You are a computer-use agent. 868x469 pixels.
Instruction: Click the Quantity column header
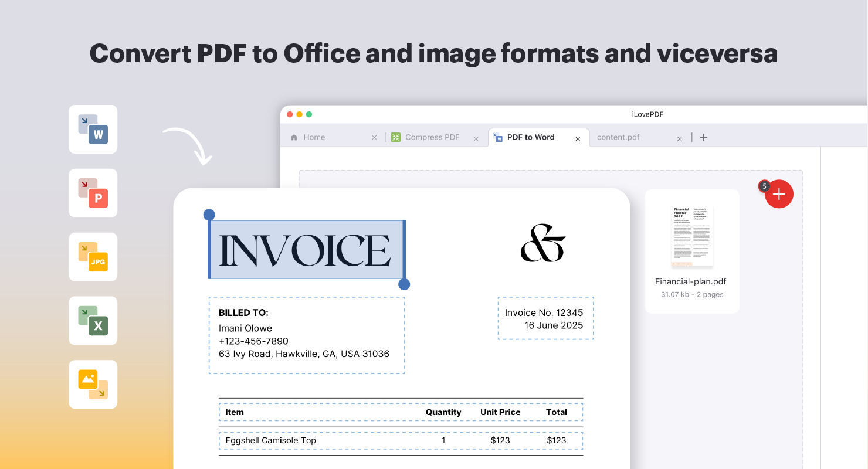point(443,412)
